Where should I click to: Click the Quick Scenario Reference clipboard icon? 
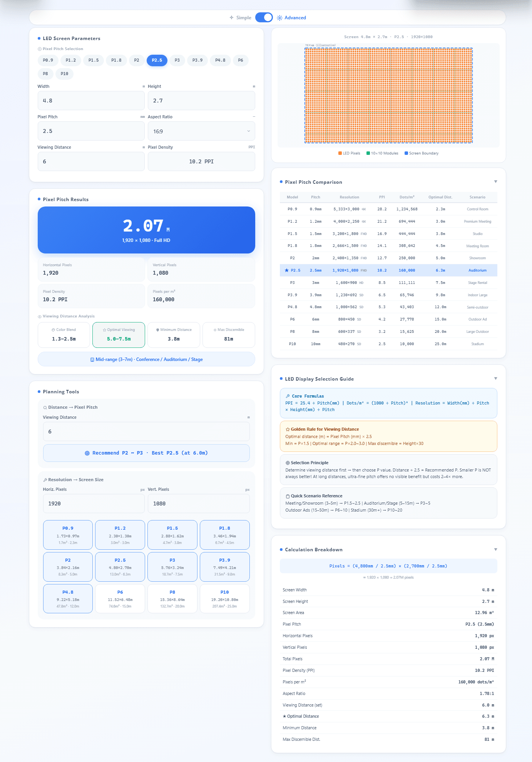pos(288,496)
